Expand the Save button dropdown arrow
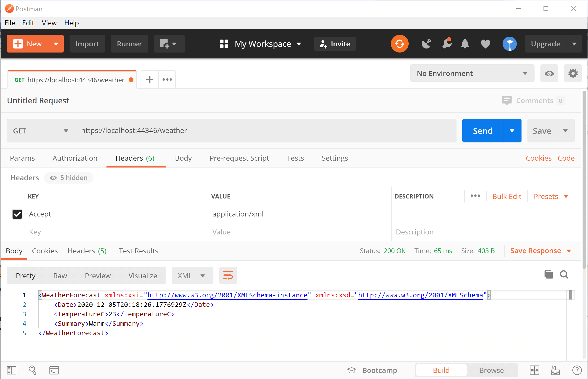The width and height of the screenshot is (588, 379). tap(565, 131)
